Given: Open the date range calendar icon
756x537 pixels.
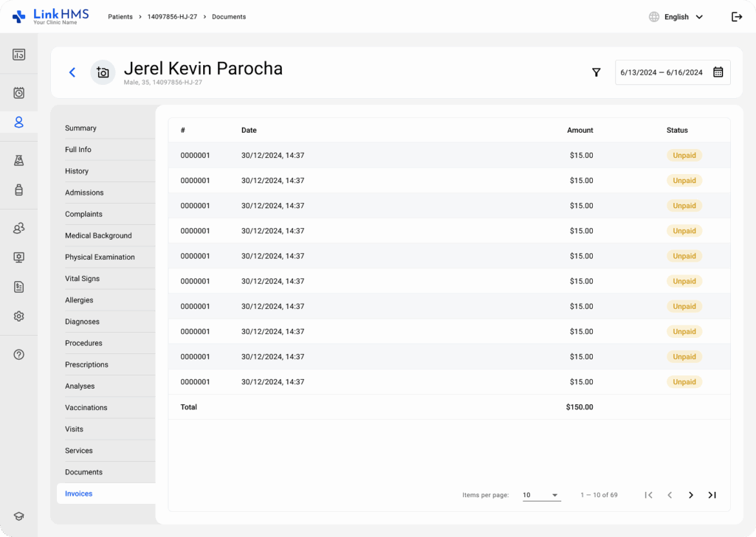Looking at the screenshot, I should pyautogui.click(x=718, y=72).
